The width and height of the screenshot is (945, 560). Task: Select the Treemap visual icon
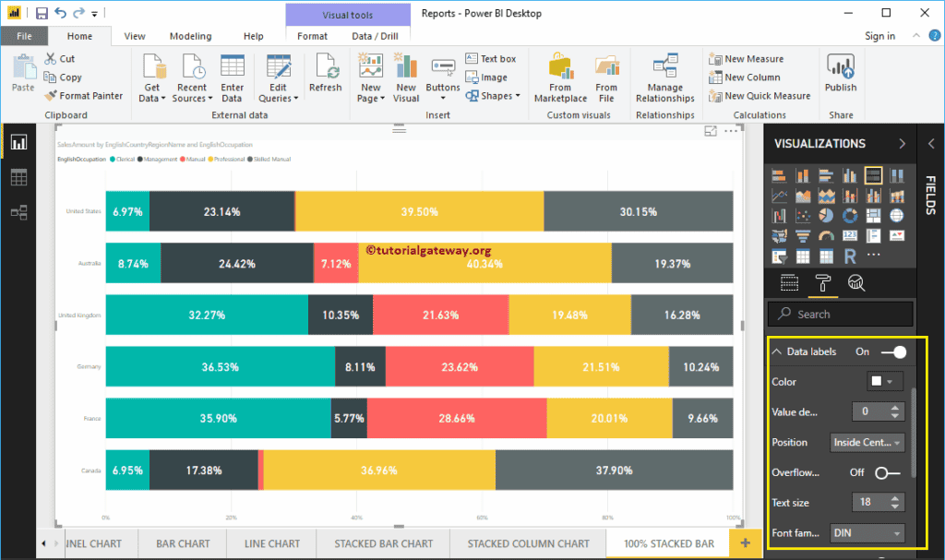[x=873, y=214]
